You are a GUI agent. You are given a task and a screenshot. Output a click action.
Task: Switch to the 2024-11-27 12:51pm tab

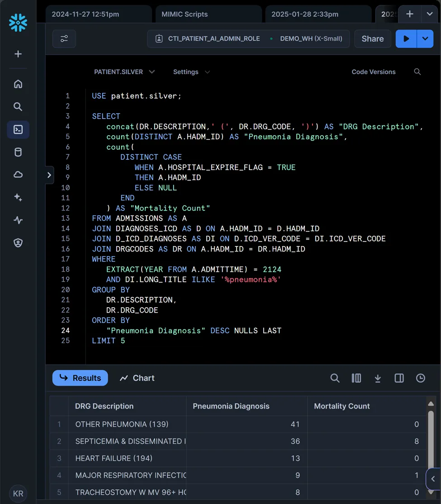[x=99, y=14]
